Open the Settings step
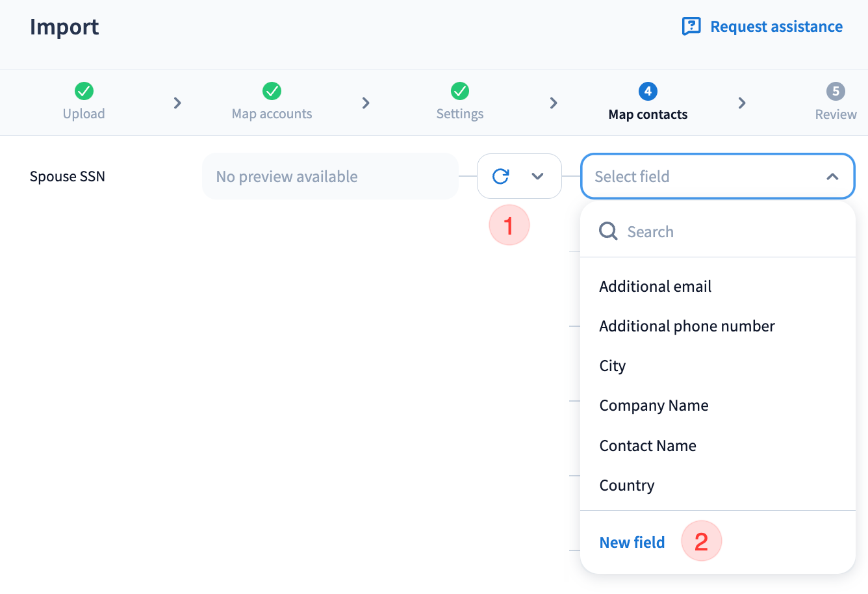 (460, 114)
